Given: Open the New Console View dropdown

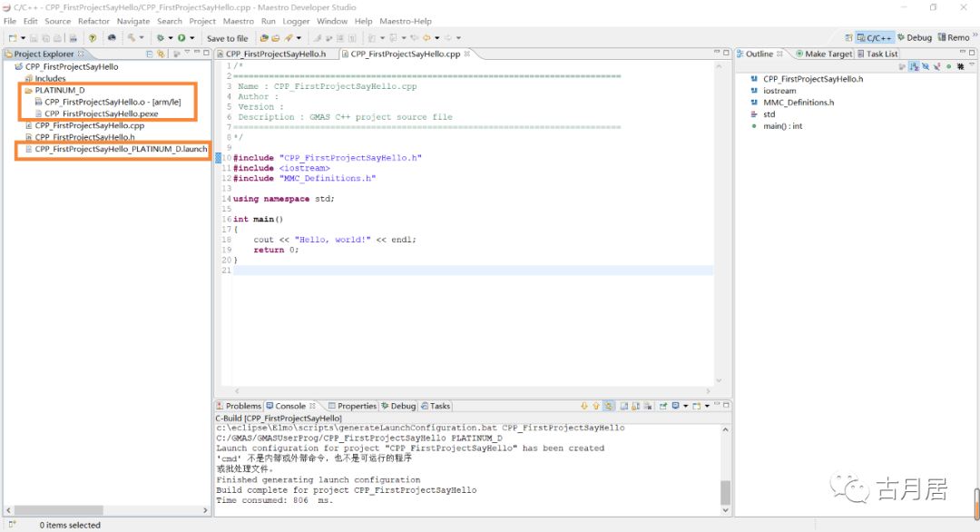Looking at the screenshot, I should (707, 407).
